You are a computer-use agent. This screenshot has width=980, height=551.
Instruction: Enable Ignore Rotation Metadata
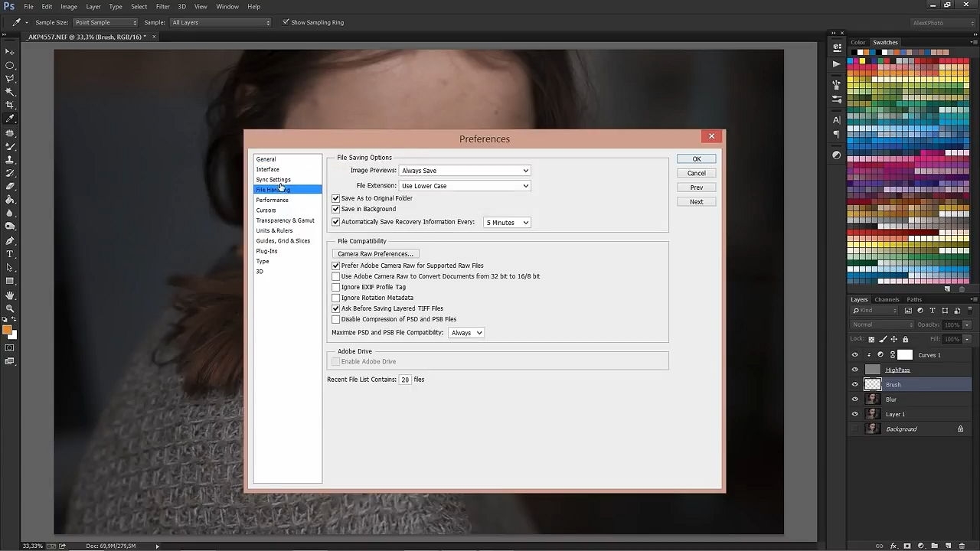(335, 298)
